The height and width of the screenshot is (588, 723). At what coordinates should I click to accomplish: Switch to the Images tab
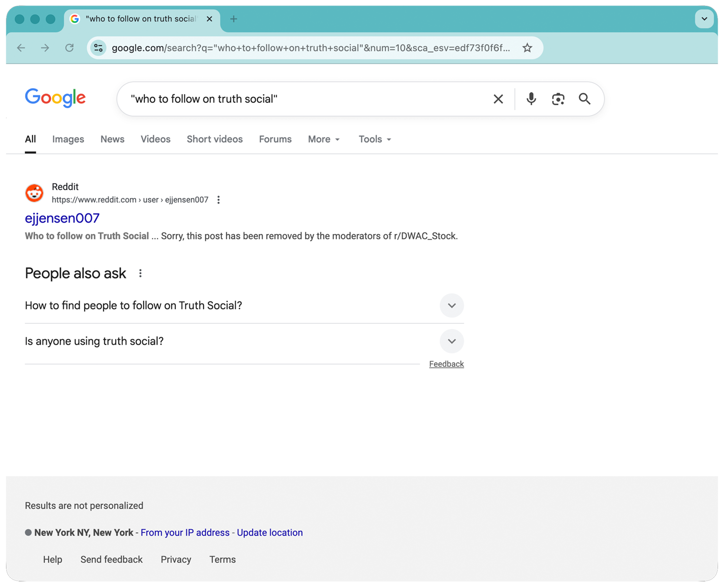(x=68, y=140)
